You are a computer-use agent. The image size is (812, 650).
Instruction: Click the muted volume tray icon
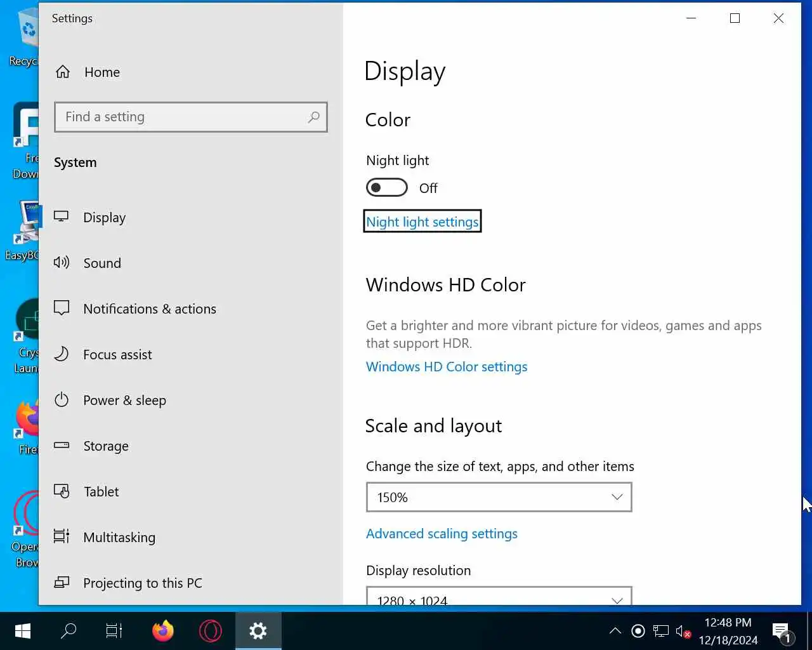click(x=683, y=631)
